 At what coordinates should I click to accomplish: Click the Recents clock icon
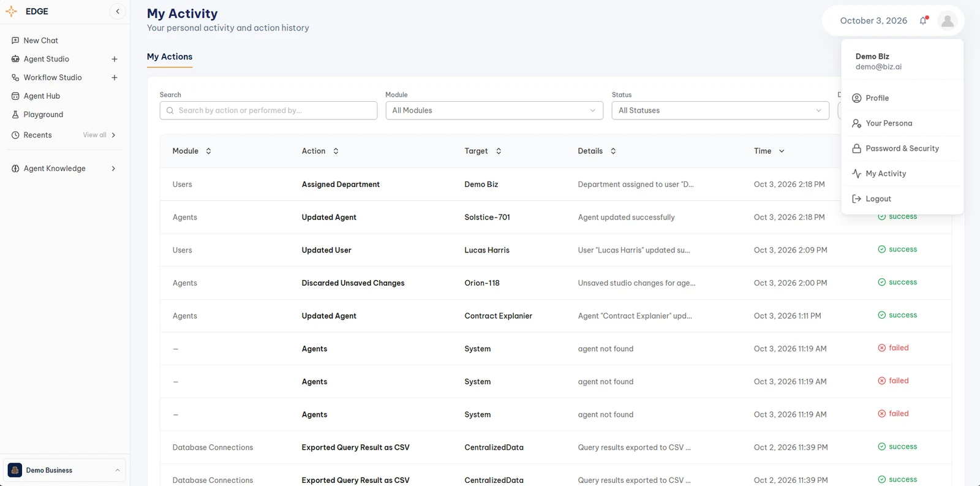coord(15,135)
